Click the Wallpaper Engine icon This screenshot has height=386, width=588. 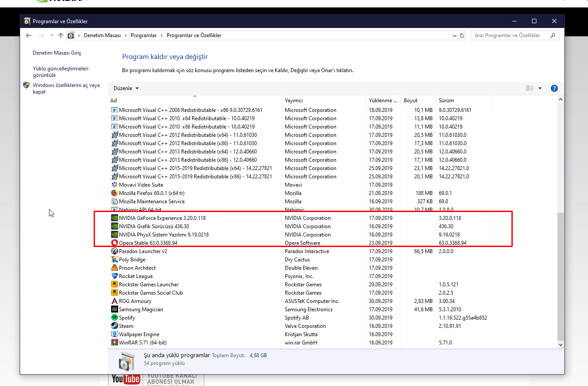pos(115,334)
